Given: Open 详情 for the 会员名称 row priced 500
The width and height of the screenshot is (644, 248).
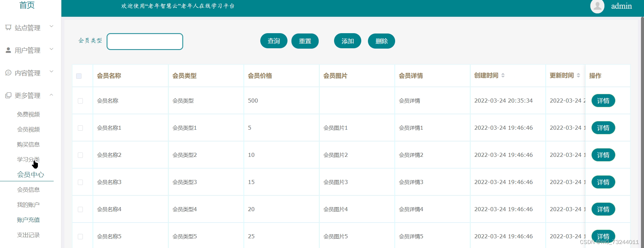Looking at the screenshot, I should pyautogui.click(x=603, y=101).
